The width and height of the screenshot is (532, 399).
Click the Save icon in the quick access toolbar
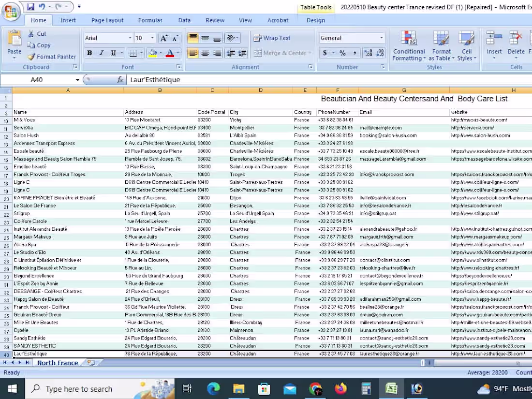[x=30, y=6]
